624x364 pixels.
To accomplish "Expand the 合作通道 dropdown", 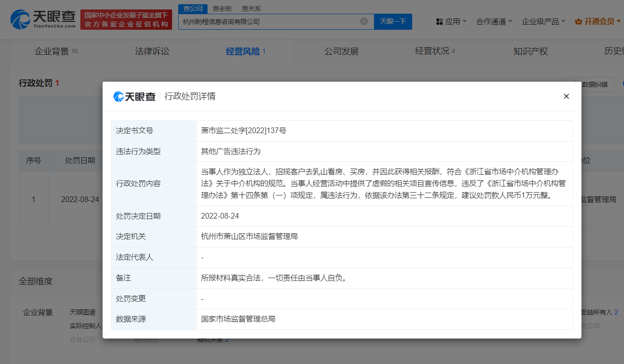I will [494, 22].
